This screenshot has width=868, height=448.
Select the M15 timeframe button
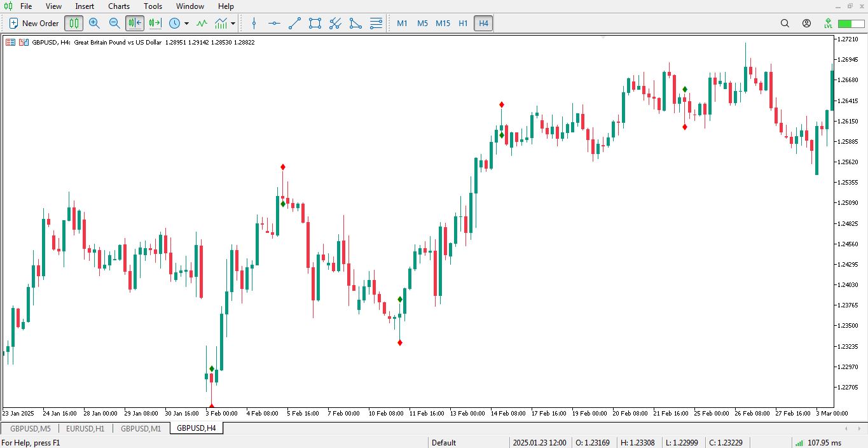pyautogui.click(x=443, y=24)
